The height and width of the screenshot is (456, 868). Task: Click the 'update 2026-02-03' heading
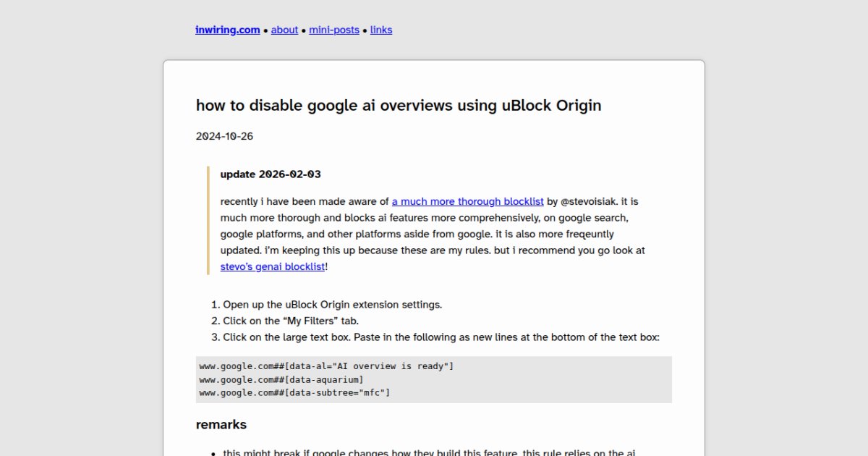click(x=271, y=174)
